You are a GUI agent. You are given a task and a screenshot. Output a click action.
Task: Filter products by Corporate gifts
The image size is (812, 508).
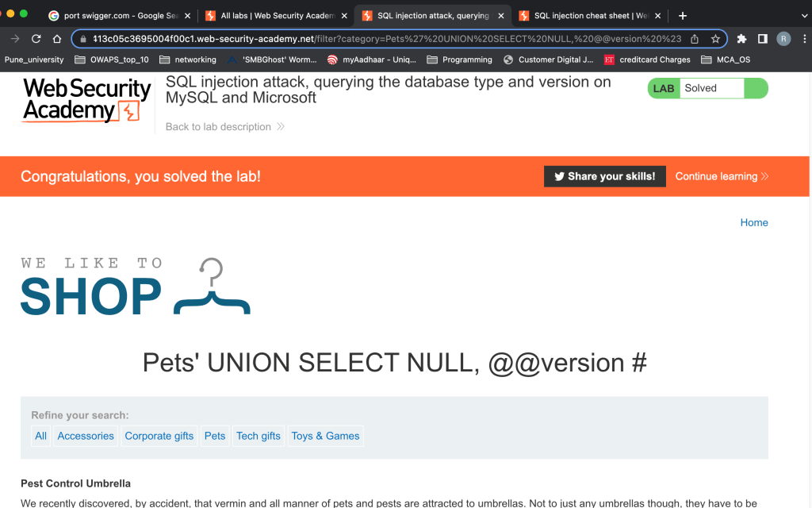159,436
